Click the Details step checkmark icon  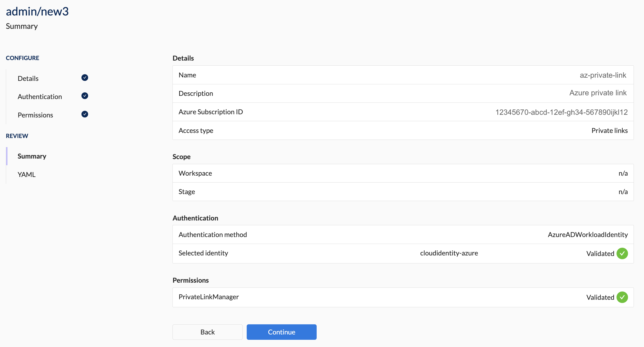tap(85, 78)
